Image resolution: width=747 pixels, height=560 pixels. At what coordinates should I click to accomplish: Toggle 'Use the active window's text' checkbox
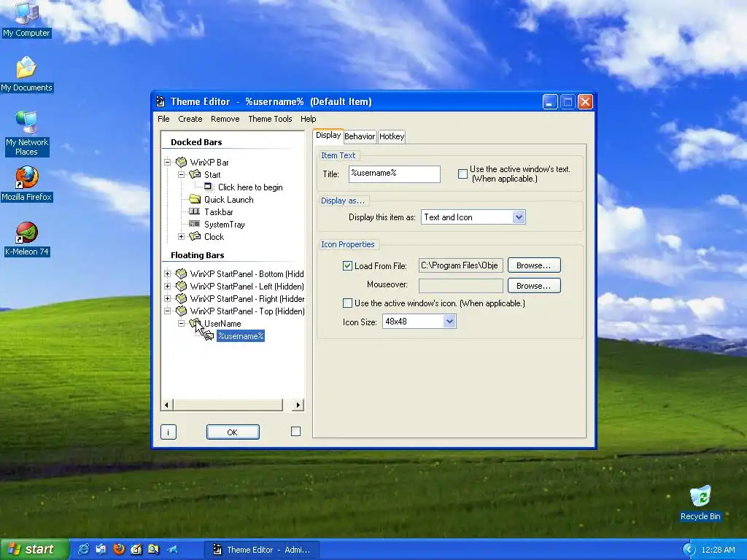click(x=462, y=174)
